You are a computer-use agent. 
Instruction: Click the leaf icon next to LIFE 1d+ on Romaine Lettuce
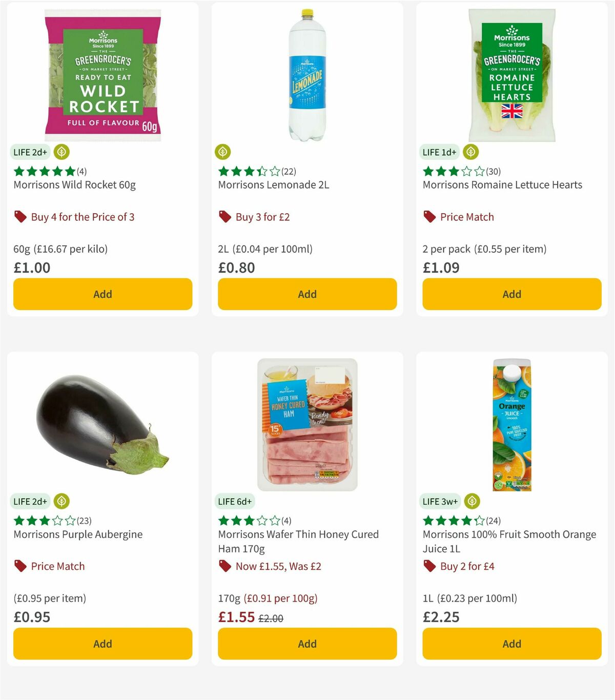pos(470,152)
